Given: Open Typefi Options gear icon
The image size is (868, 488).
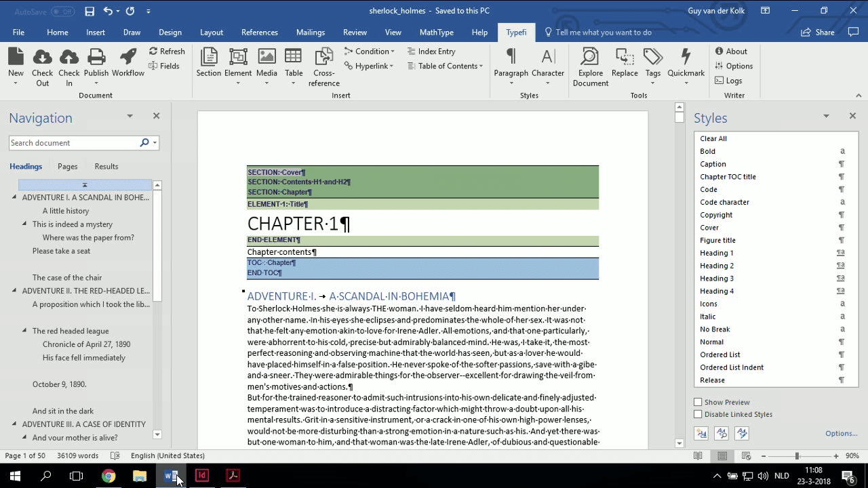Looking at the screenshot, I should 719,66.
